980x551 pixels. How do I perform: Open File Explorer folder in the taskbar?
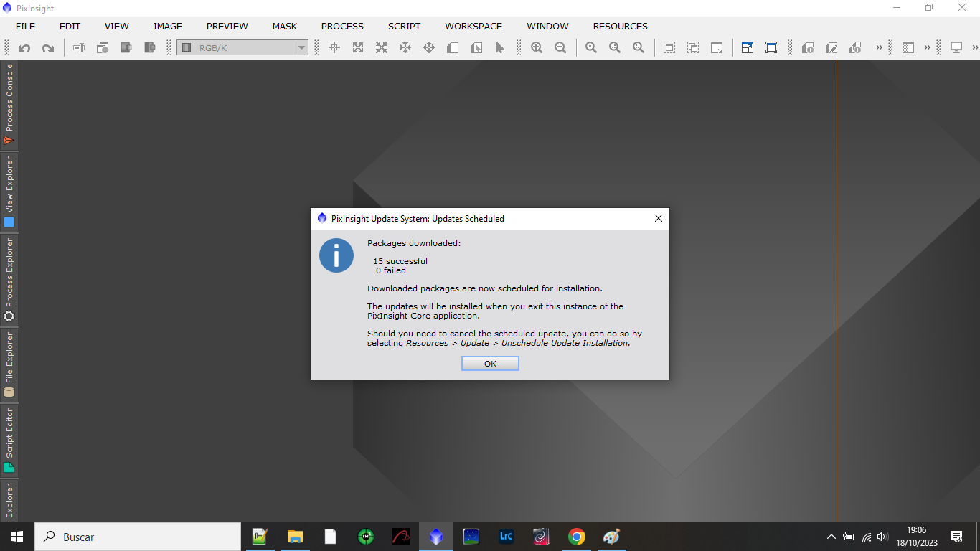coord(295,537)
